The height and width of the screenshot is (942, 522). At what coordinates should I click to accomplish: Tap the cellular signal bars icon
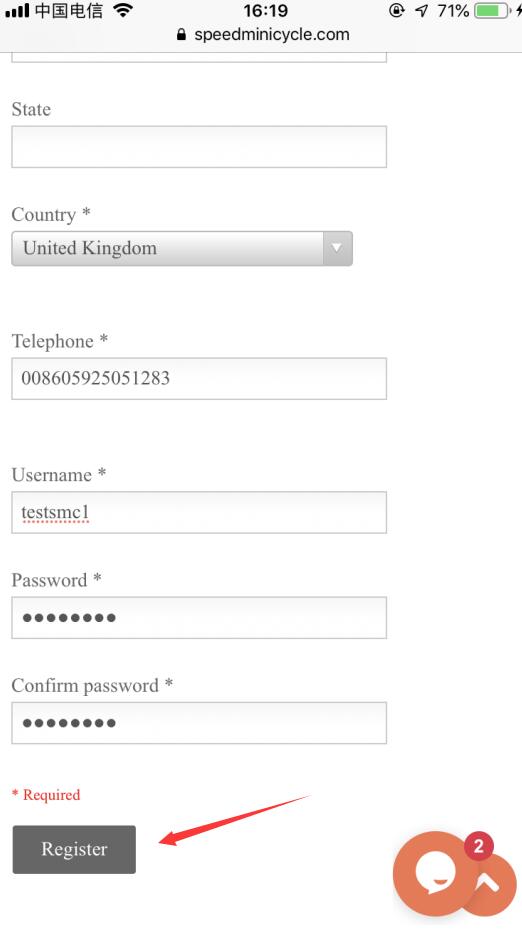click(17, 11)
